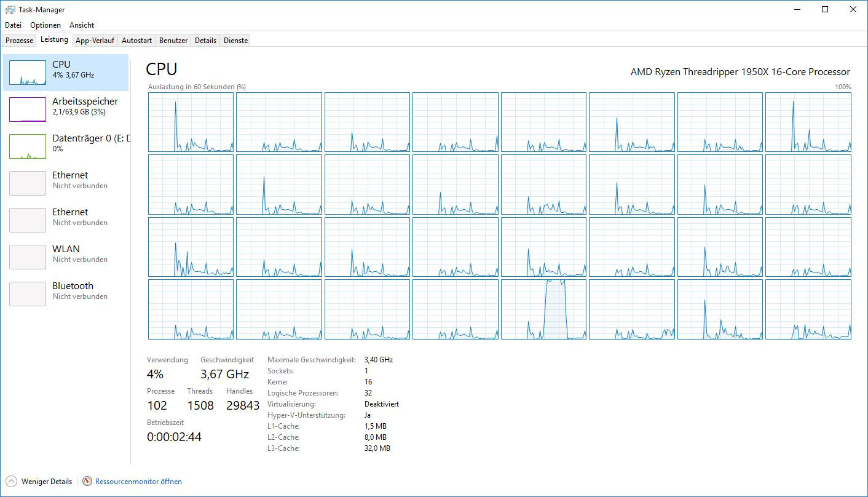Select Arbeitsspeicher in the sidebar
Screen dimensions: 868x497
pos(66,109)
